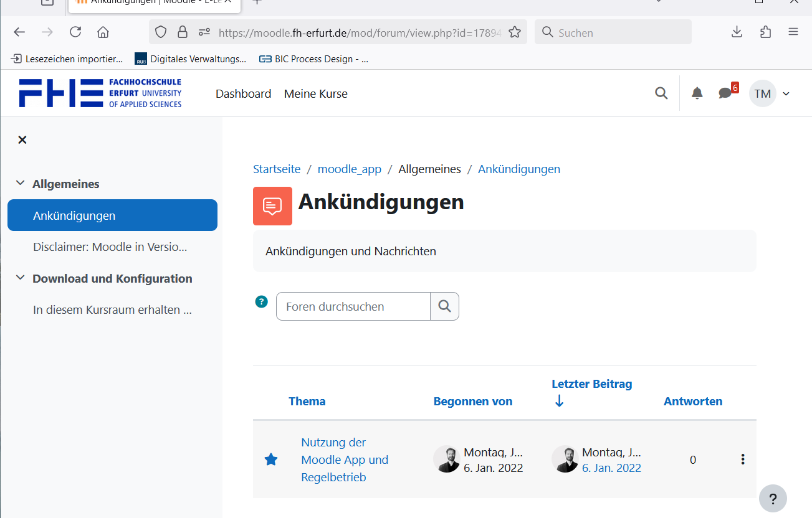Reload the page in the browser toolbar
Image resolution: width=812 pixels, height=518 pixels.
pos(75,32)
